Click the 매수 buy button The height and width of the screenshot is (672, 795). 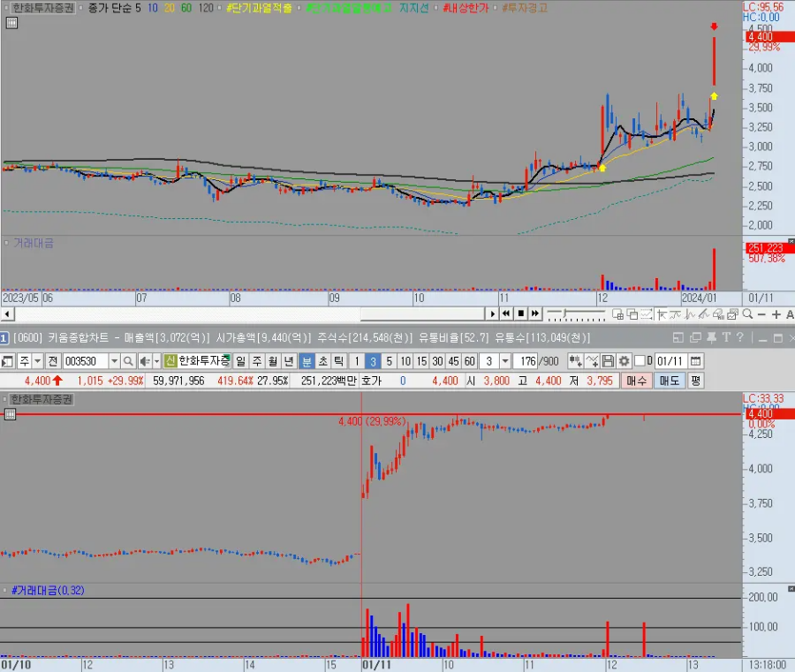click(636, 381)
